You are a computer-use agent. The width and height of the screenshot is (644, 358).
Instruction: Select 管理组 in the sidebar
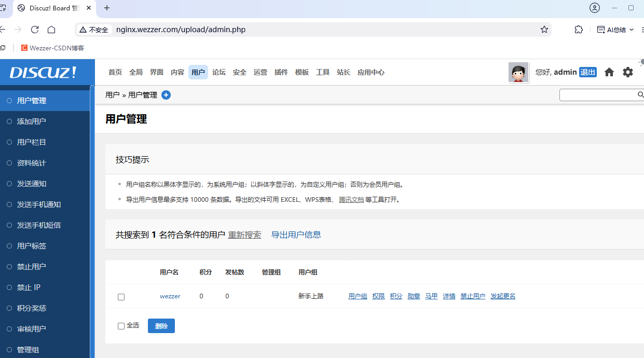45,349
